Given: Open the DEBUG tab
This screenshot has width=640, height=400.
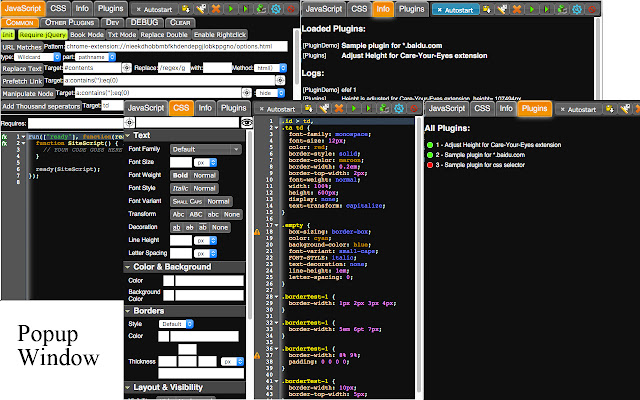Looking at the screenshot, I should (145, 21).
